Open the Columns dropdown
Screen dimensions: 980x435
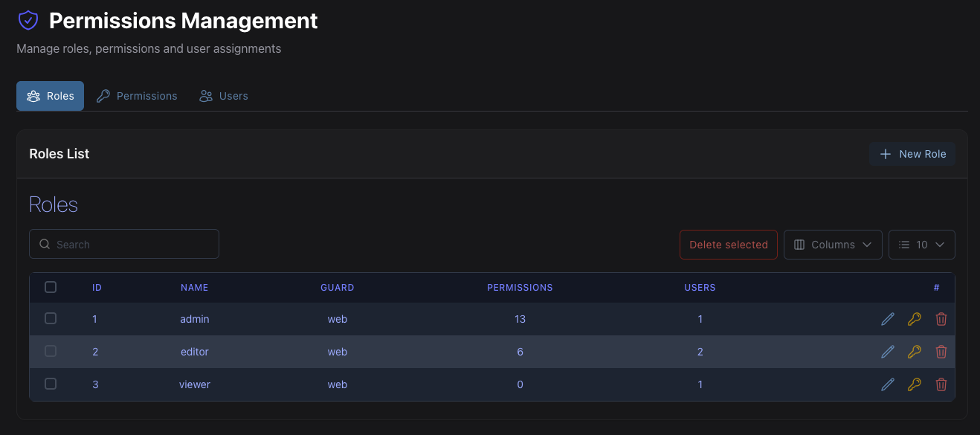click(833, 244)
